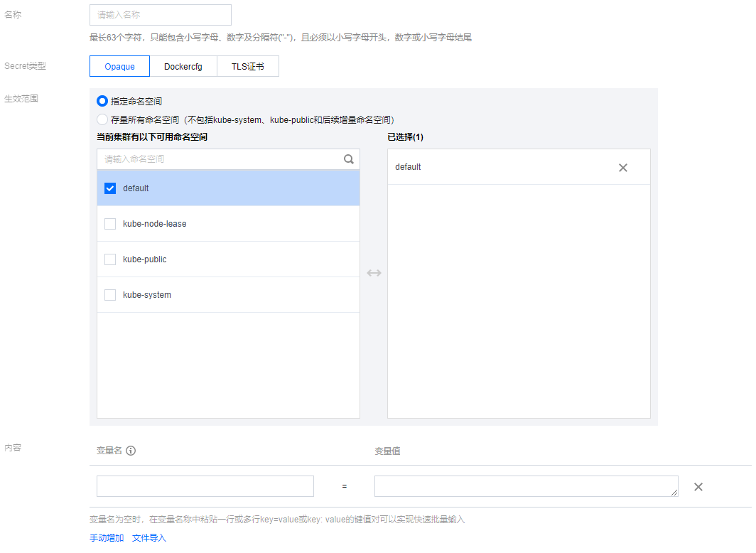Click the variable name input field

205,486
